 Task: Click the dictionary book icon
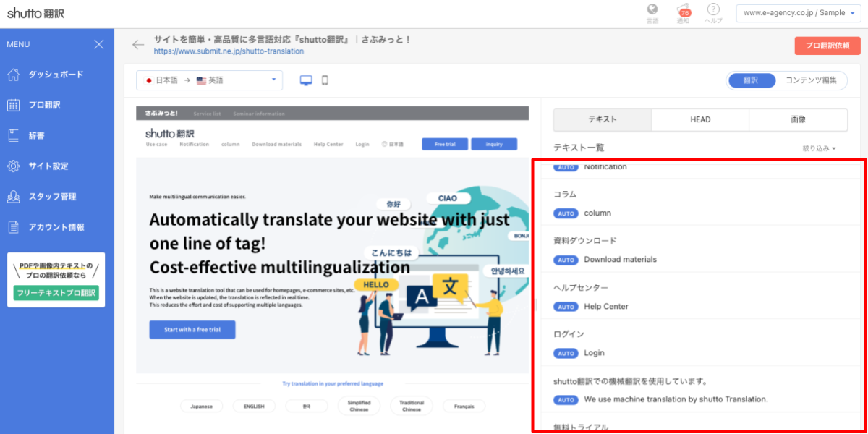click(x=13, y=135)
